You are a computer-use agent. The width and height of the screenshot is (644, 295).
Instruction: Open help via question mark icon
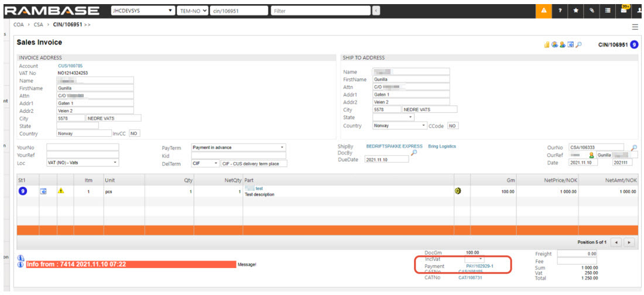click(560, 11)
